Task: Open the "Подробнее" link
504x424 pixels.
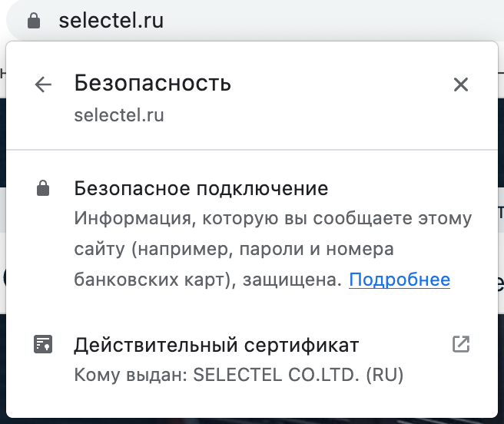Action: click(400, 280)
